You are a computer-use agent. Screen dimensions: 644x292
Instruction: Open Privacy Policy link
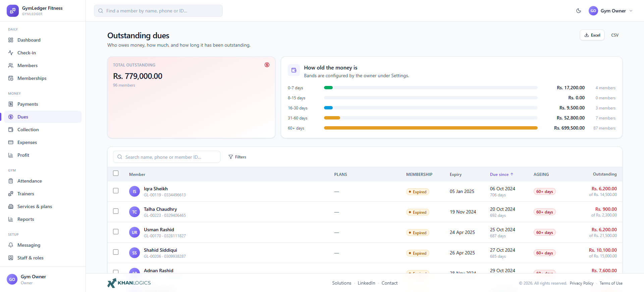click(x=582, y=283)
